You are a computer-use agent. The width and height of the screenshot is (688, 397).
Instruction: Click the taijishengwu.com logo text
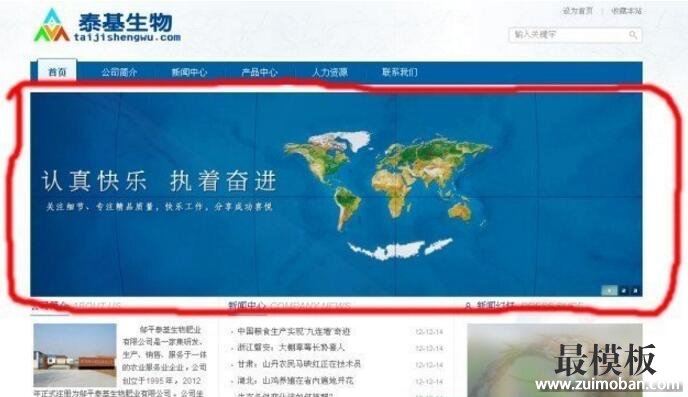coord(127,38)
